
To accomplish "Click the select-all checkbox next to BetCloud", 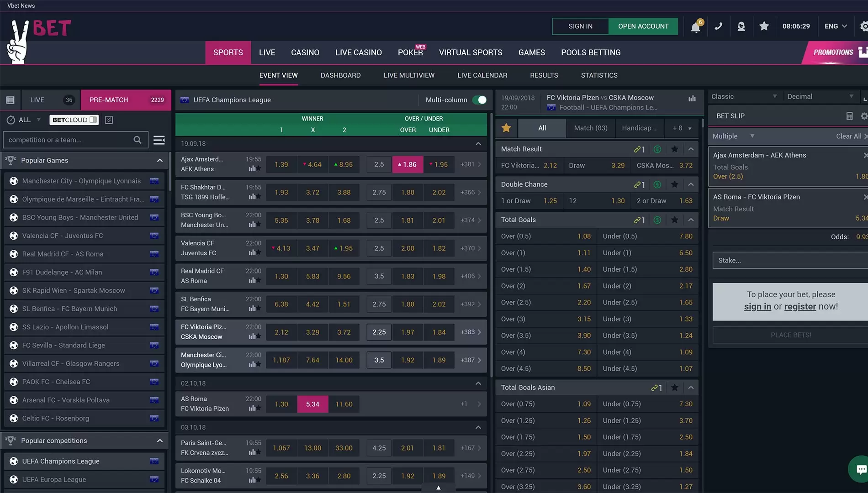I will click(109, 120).
